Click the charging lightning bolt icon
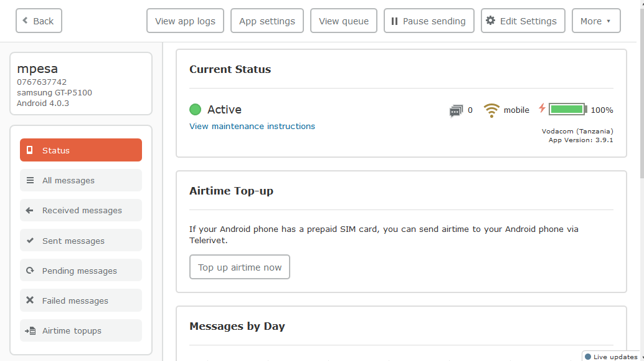Viewport: 644px width, 361px height. 542,108
